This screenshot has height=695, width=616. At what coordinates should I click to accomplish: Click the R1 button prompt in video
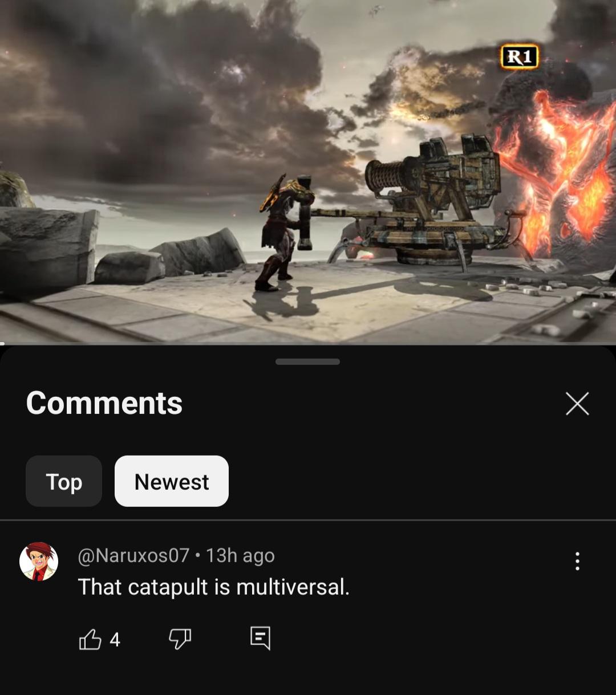click(x=520, y=56)
